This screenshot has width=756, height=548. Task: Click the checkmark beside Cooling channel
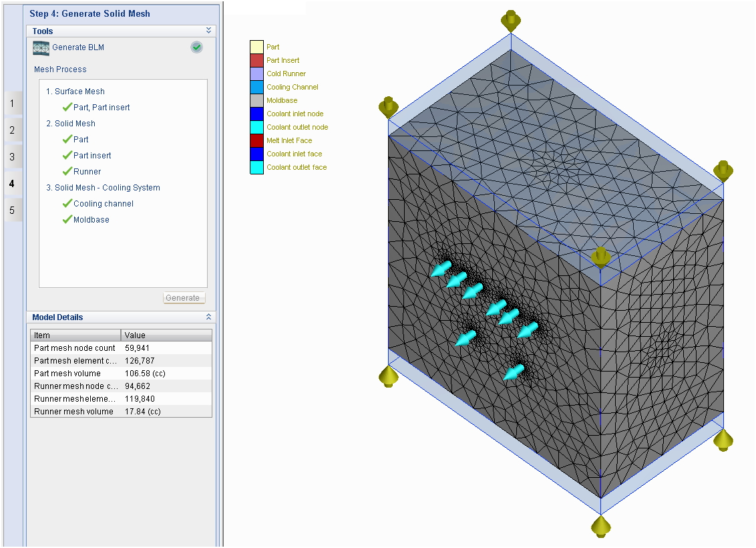[x=67, y=204]
